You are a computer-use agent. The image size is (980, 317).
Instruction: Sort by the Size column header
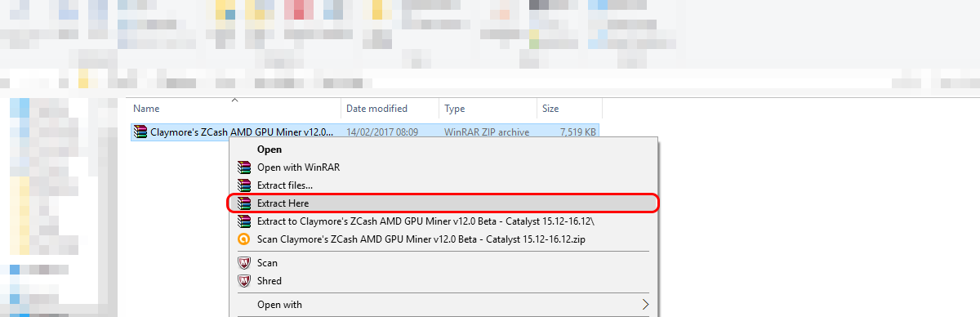coord(569,108)
